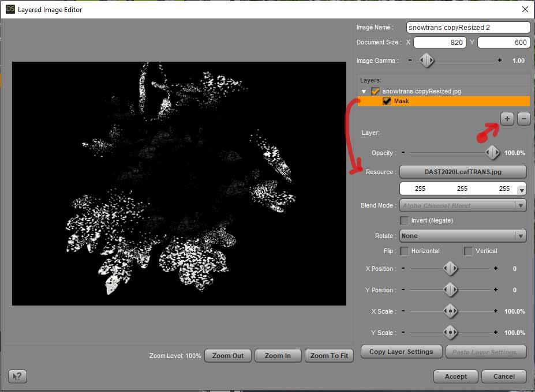
Task: Decrease X Position with minus sign
Action: tap(403, 268)
